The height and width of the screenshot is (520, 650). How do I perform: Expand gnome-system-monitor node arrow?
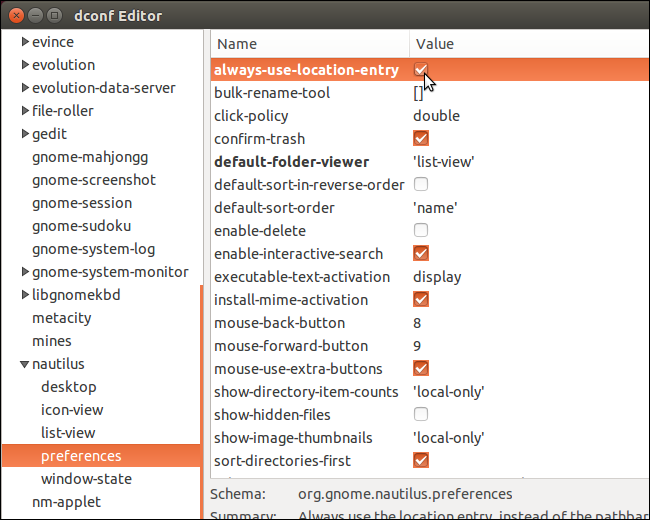click(25, 272)
